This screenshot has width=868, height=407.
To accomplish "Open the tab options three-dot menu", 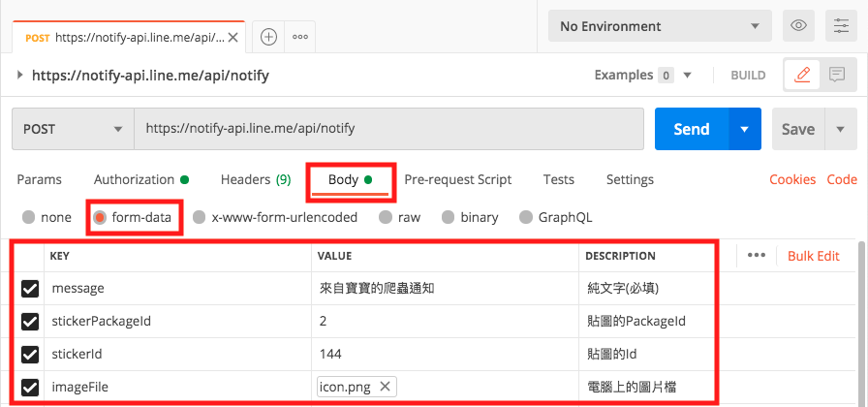I will coord(300,37).
